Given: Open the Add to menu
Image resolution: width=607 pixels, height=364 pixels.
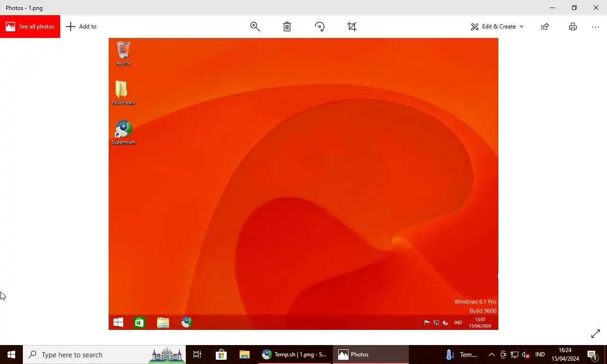Looking at the screenshot, I should point(81,27).
